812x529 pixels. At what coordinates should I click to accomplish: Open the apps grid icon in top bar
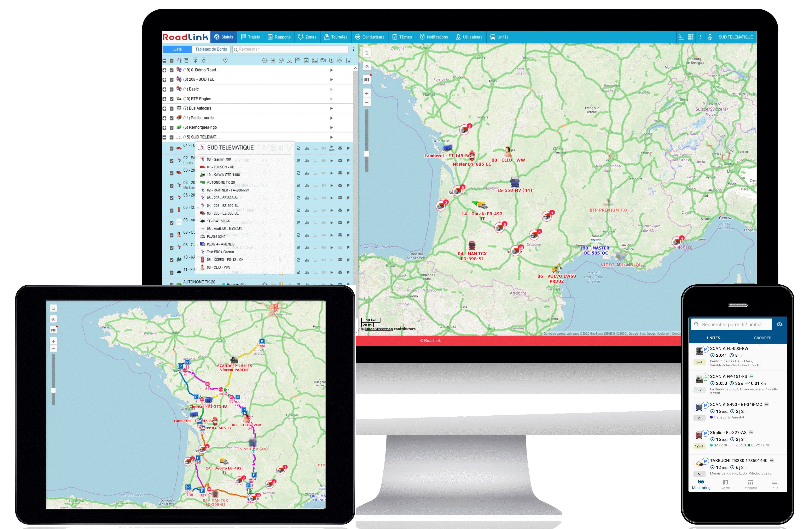click(x=691, y=37)
